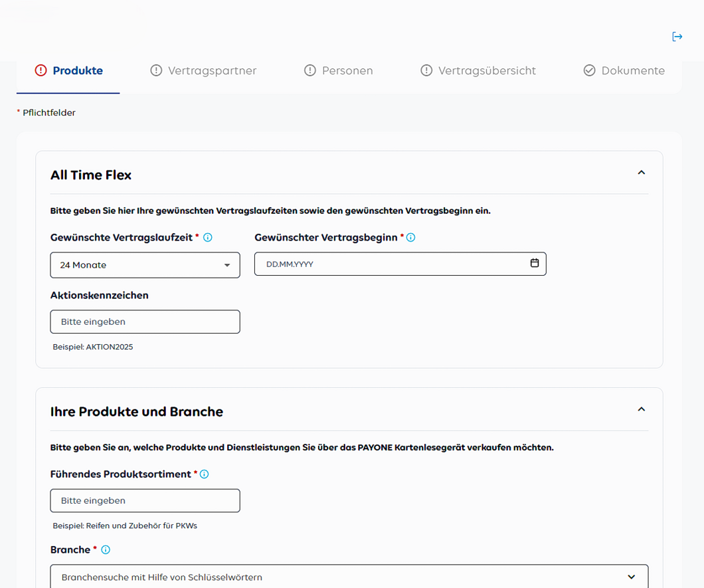Click info icon beside Führendes Produktsortiment

click(205, 474)
